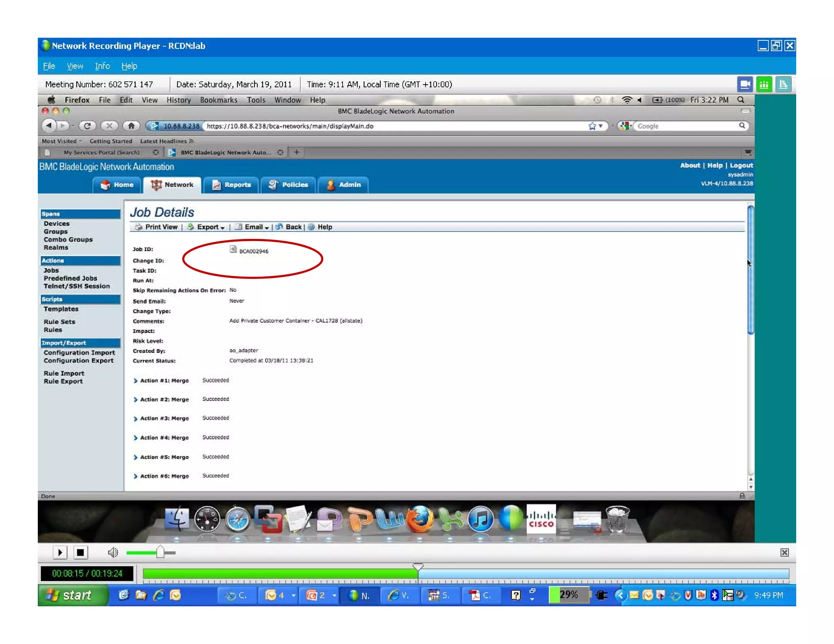Open Most Visited bookmarks dropdown
Viewport: 834px width, 644px height.
click(61, 141)
